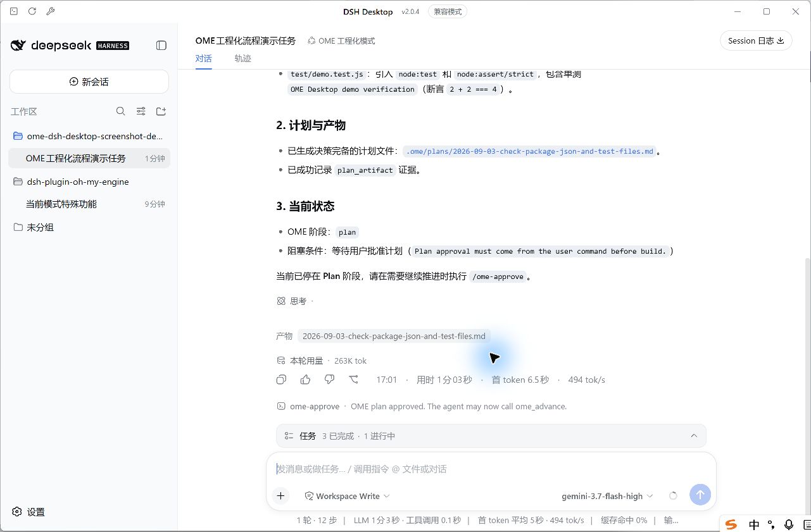Search the workspace with magnifier icon

click(x=120, y=111)
